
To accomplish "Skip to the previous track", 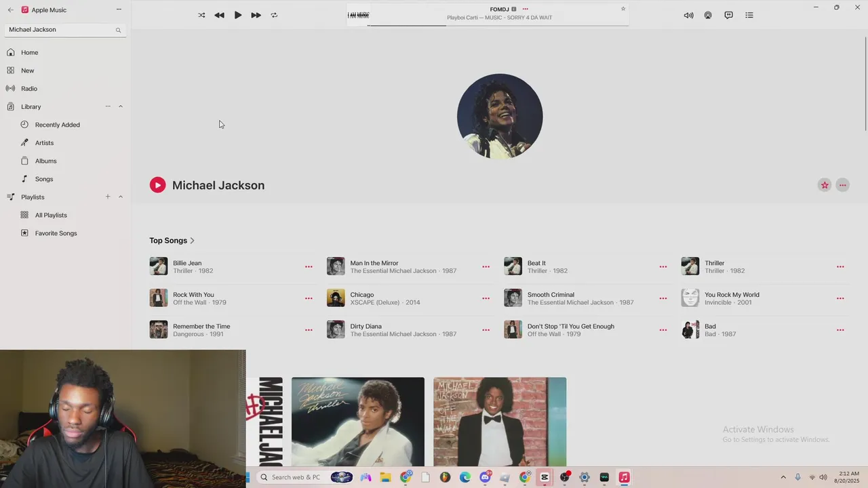I will click(219, 15).
